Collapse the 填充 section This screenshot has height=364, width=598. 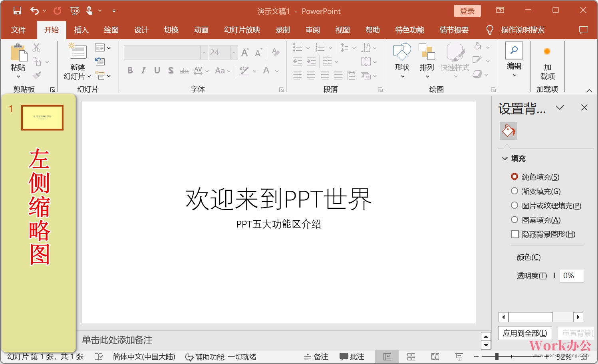pyautogui.click(x=505, y=158)
